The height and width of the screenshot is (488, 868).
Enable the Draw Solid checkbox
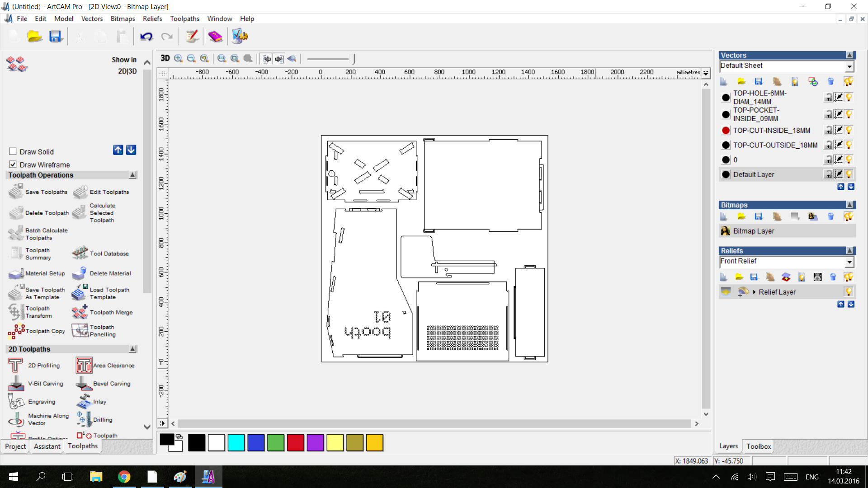pyautogui.click(x=13, y=151)
